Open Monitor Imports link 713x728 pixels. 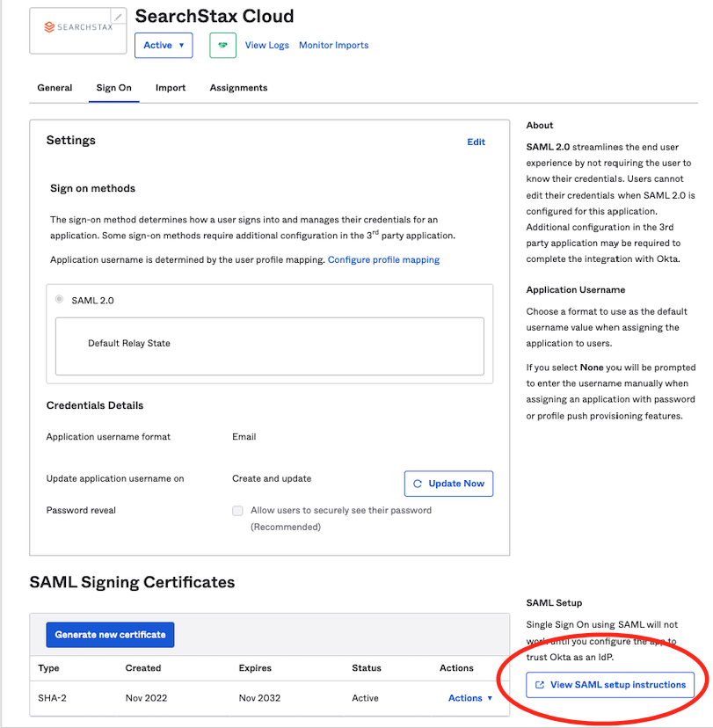pos(334,45)
